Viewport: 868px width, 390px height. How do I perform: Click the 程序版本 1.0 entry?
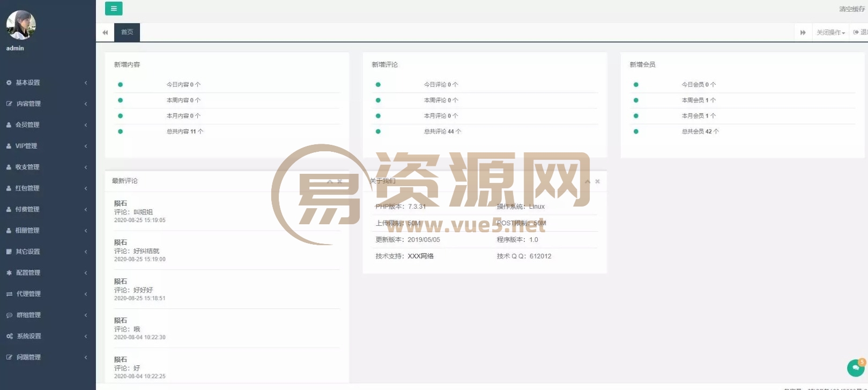pos(517,240)
